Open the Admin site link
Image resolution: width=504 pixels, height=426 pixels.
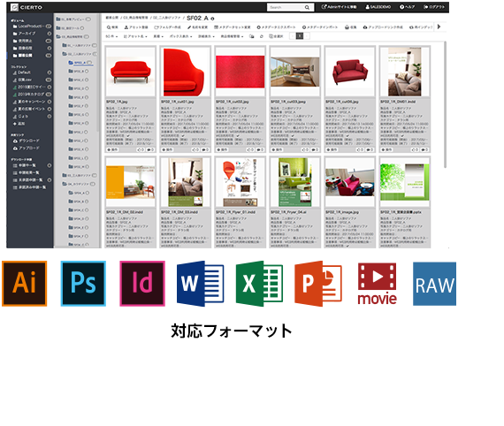(340, 7)
